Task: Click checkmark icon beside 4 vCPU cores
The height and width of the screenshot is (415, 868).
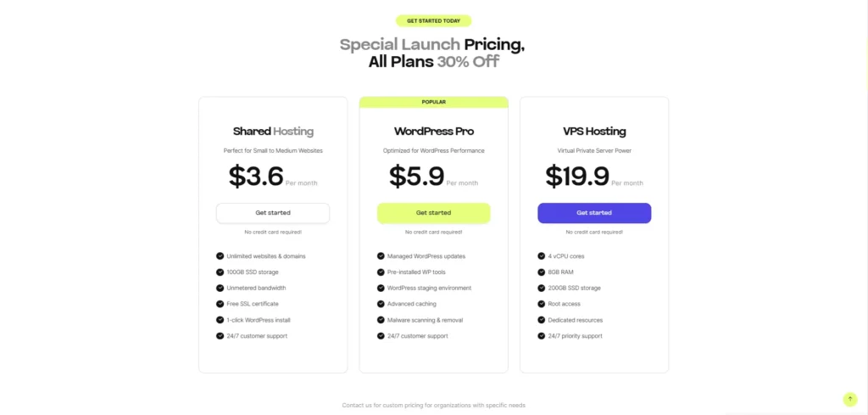Action: pos(541,255)
